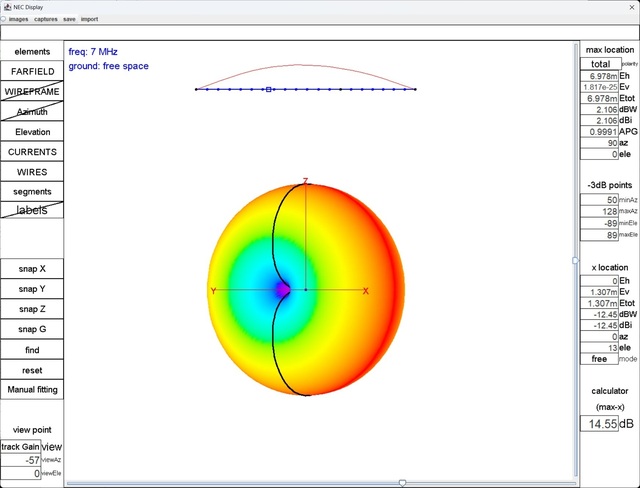
Task: Show the crossed-out labels option
Action: click(32, 211)
